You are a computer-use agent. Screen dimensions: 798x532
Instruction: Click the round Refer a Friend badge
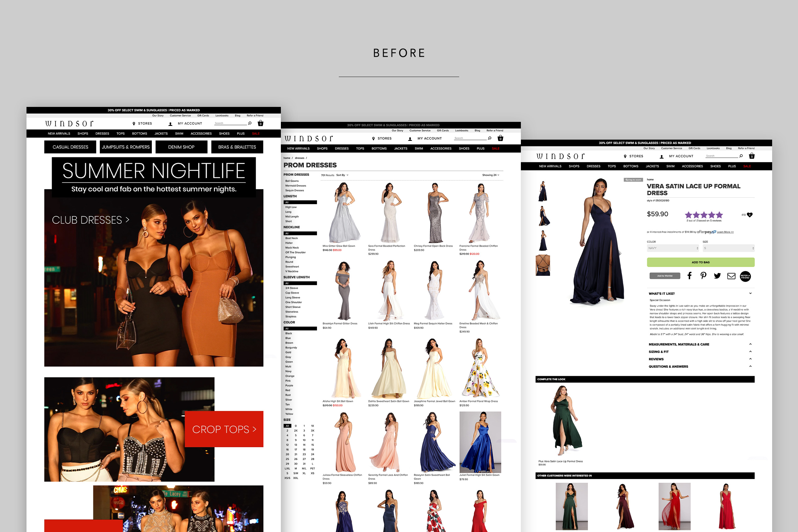(745, 276)
